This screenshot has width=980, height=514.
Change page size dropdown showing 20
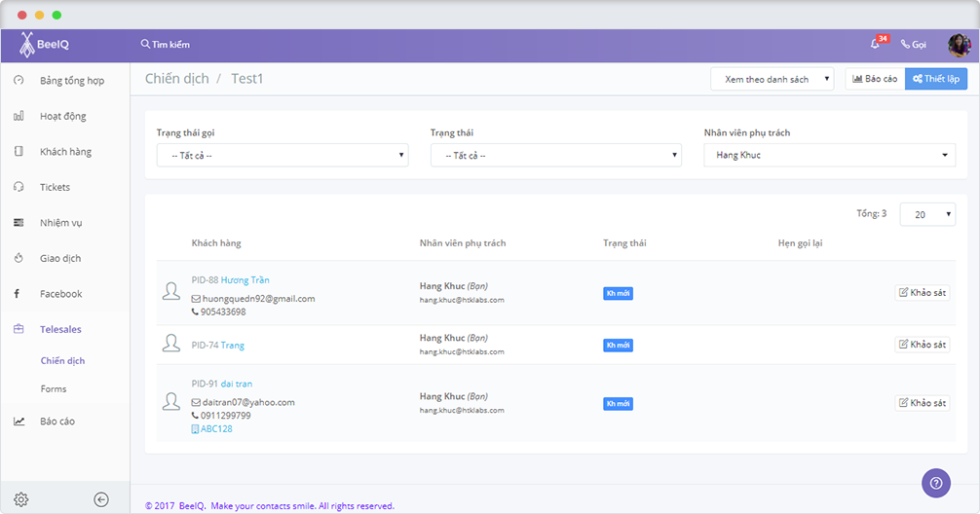point(926,214)
